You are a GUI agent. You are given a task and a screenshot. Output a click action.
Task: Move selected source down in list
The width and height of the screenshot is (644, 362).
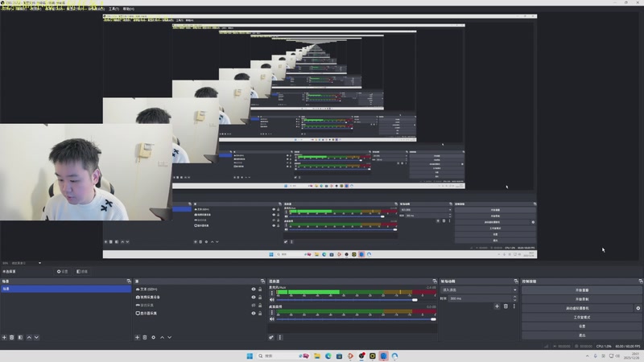[x=170, y=337]
